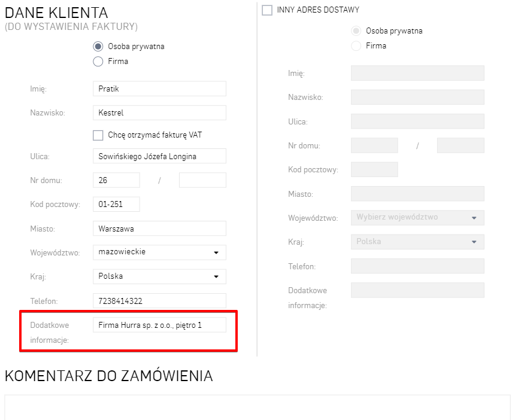Viewport: 515px width, 420px height.
Task: Select the Firma radio in customer data
Action: coord(98,61)
